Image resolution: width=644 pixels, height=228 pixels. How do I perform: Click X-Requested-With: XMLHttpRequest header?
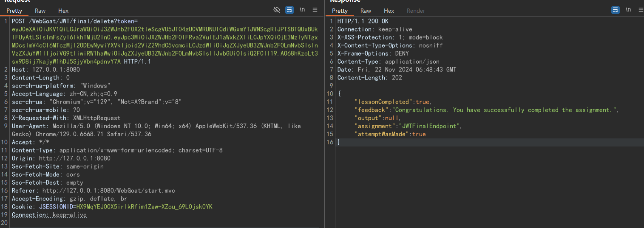click(66, 118)
